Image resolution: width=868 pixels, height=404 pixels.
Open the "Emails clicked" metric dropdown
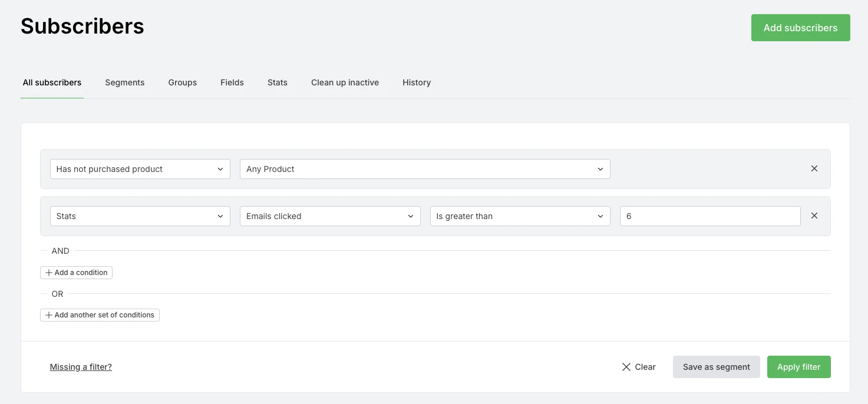(x=329, y=216)
